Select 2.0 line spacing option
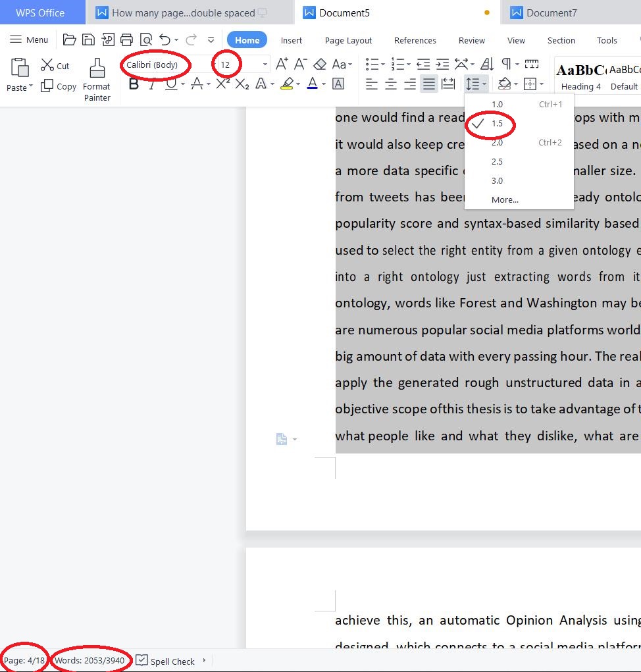Image resolution: width=641 pixels, height=672 pixels. 497,143
